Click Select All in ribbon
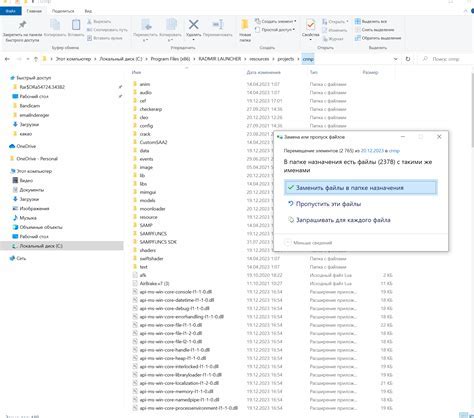 [370, 21]
